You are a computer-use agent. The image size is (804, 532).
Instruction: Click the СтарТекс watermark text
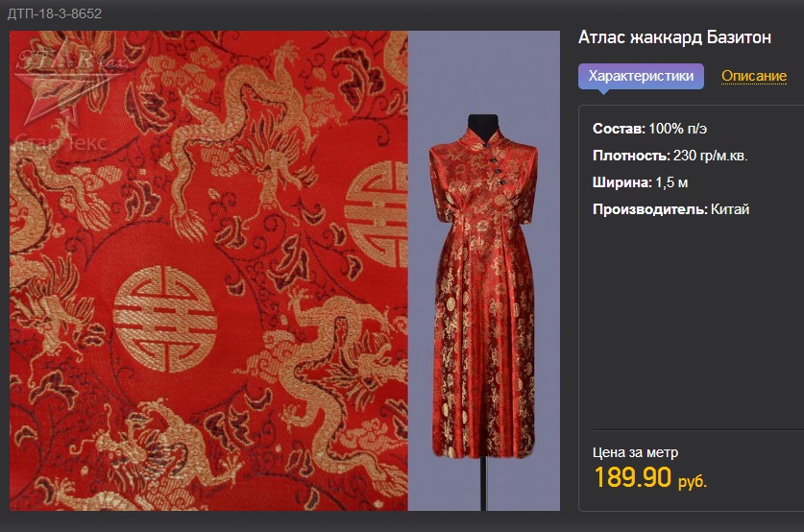click(x=62, y=143)
